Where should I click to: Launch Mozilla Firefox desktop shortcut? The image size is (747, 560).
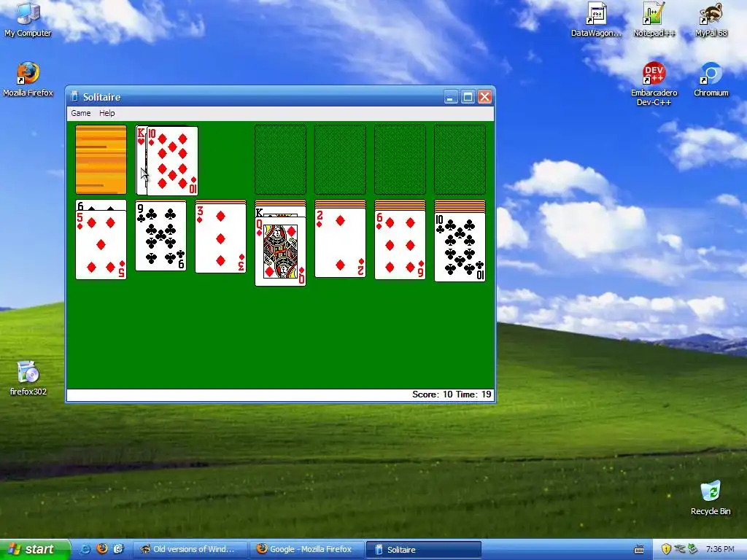point(28,79)
